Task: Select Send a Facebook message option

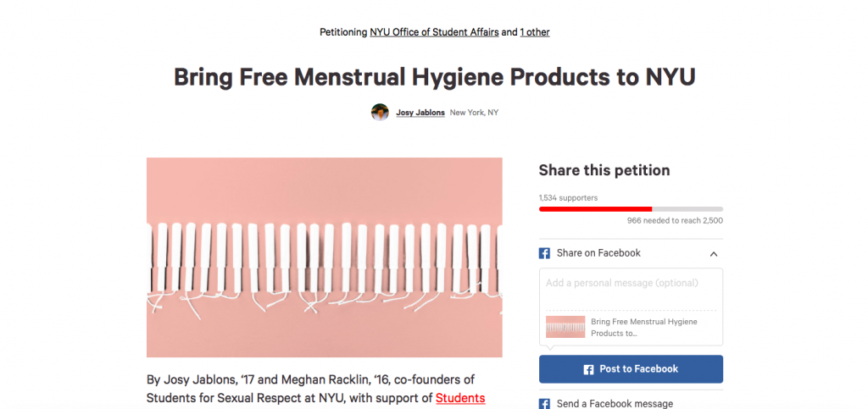Action: pyautogui.click(x=615, y=404)
